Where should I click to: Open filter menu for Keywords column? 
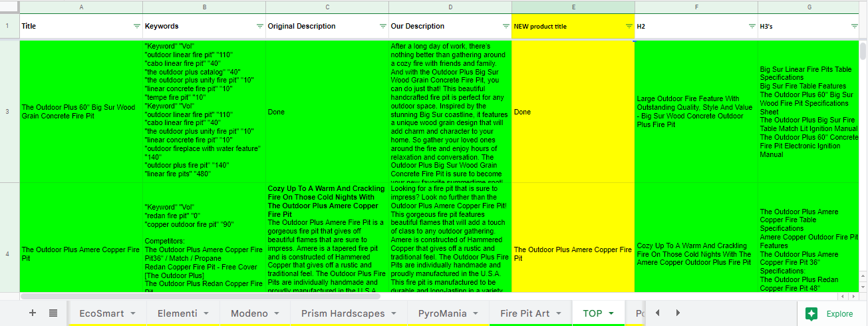point(259,27)
